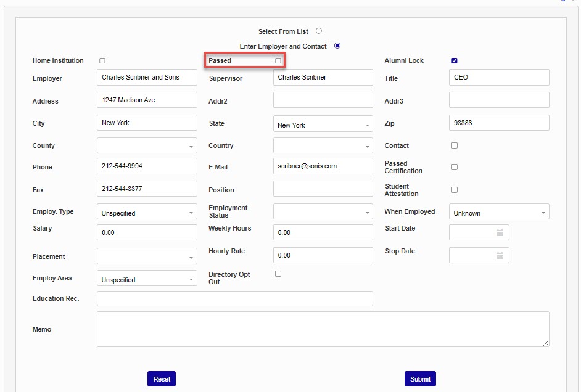Screen dimensions: 581x392
Task: Open the Employment Status dropdown
Action: click(323, 212)
